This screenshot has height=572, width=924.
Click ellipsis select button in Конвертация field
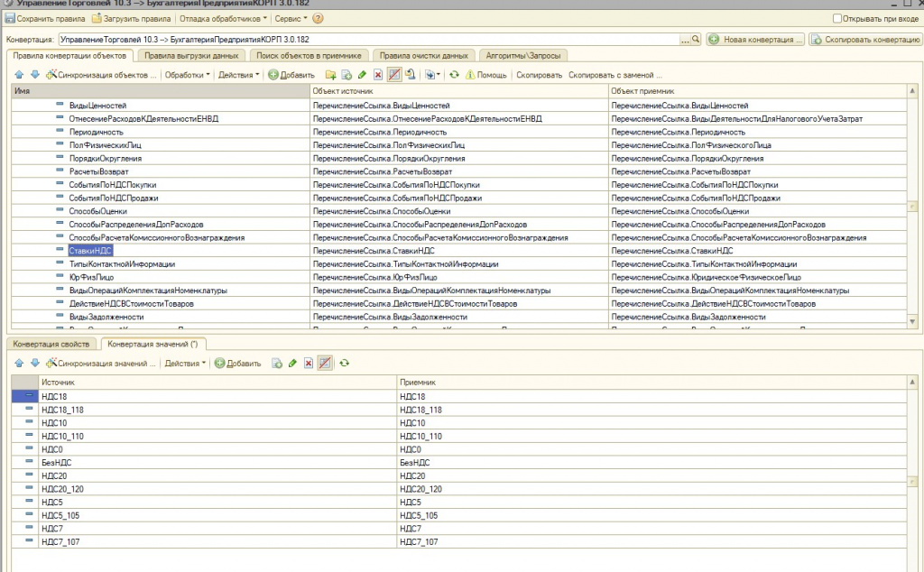685,40
